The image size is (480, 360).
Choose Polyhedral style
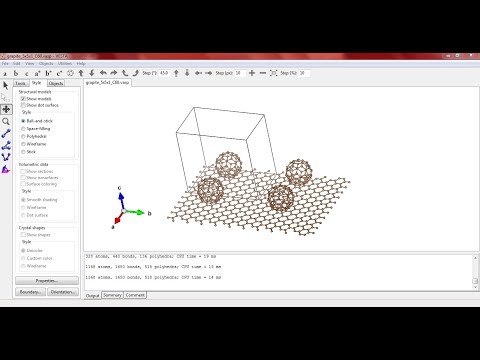click(23, 136)
